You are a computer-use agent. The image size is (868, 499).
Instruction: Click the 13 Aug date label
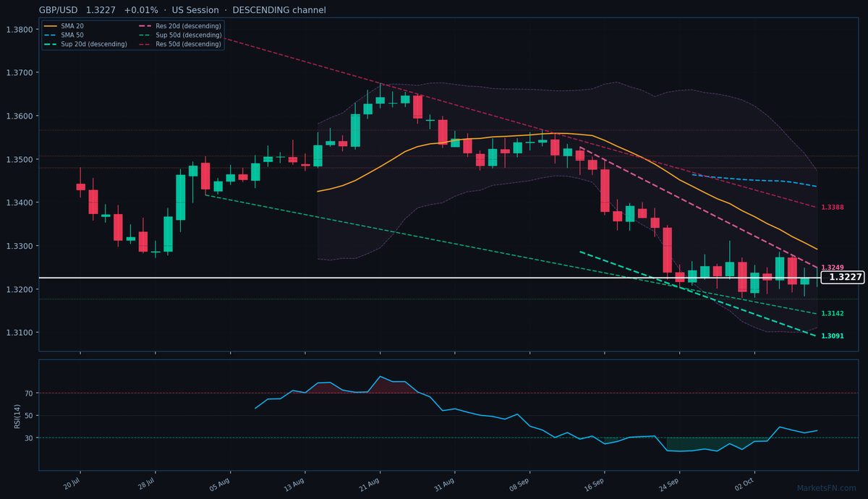297,484
